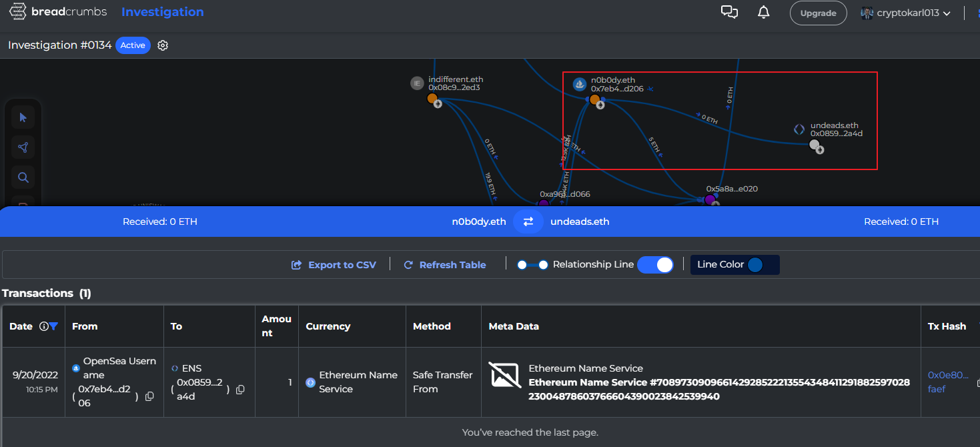This screenshot has width=980, height=447.
Task: Activate the magnifier zoom tool
Action: click(23, 177)
